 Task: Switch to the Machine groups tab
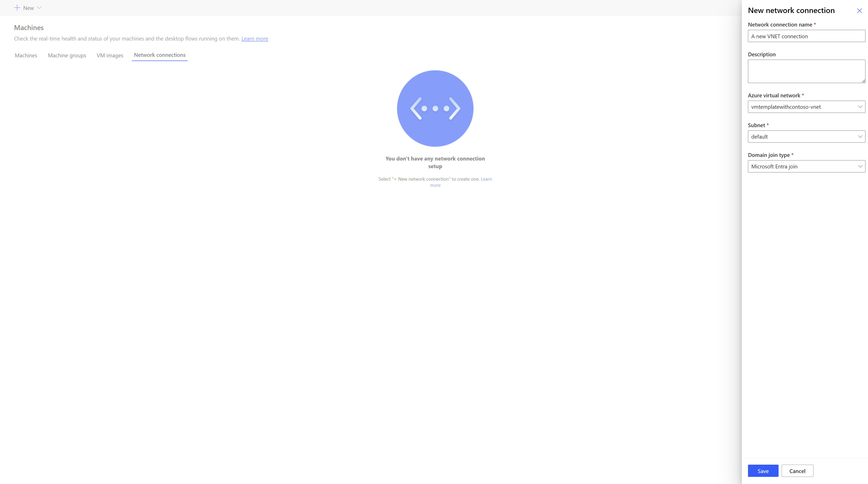[67, 54]
